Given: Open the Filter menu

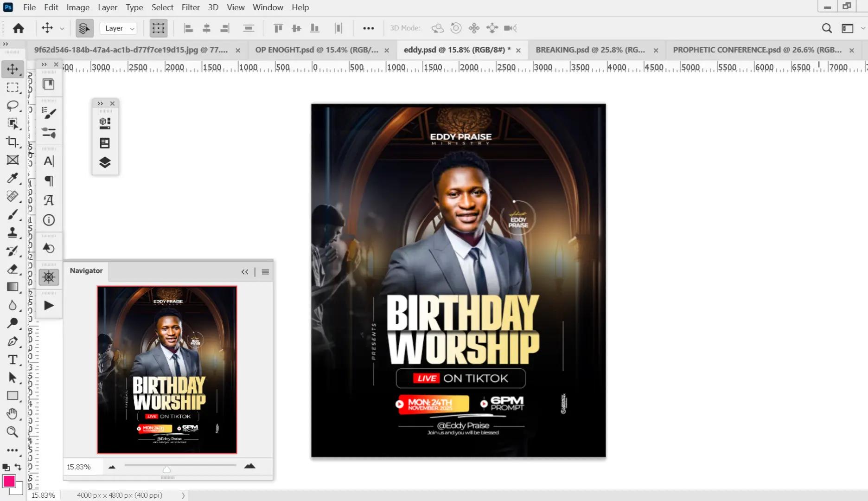Looking at the screenshot, I should click(190, 7).
